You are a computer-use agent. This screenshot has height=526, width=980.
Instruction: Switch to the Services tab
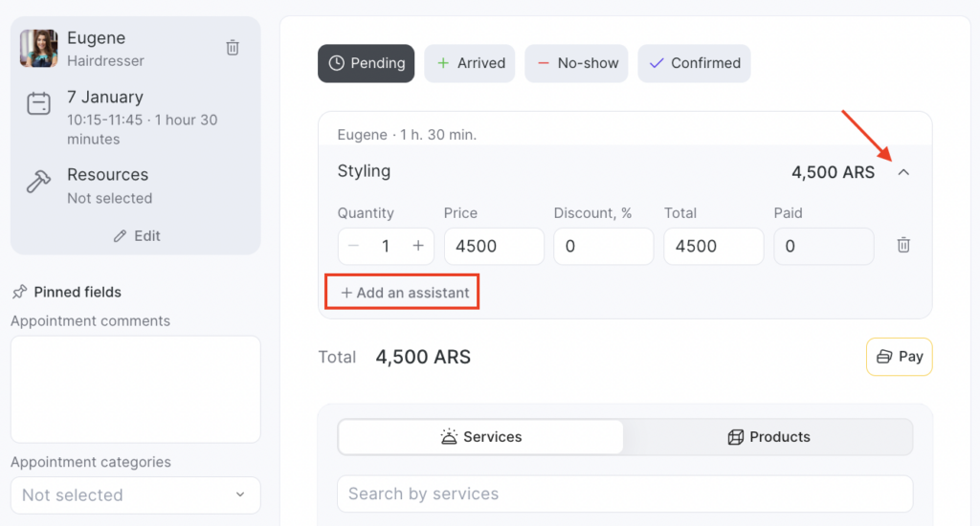pos(481,437)
